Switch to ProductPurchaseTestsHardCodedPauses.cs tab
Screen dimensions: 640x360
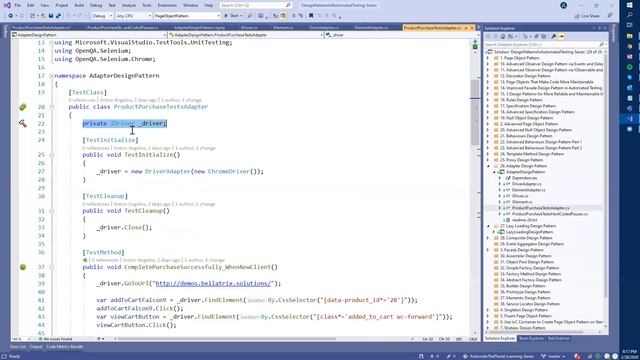[x=122, y=28]
